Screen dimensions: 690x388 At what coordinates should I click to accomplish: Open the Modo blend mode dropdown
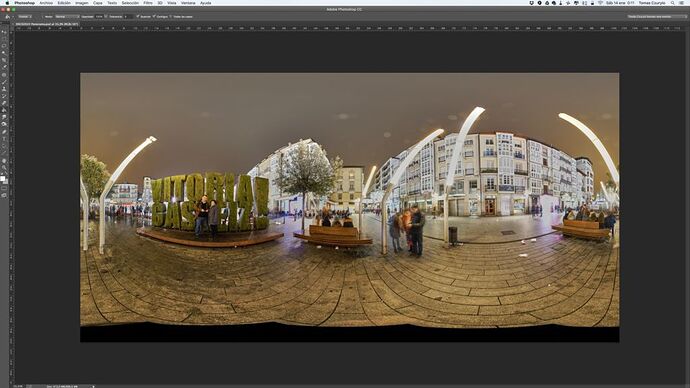point(67,17)
